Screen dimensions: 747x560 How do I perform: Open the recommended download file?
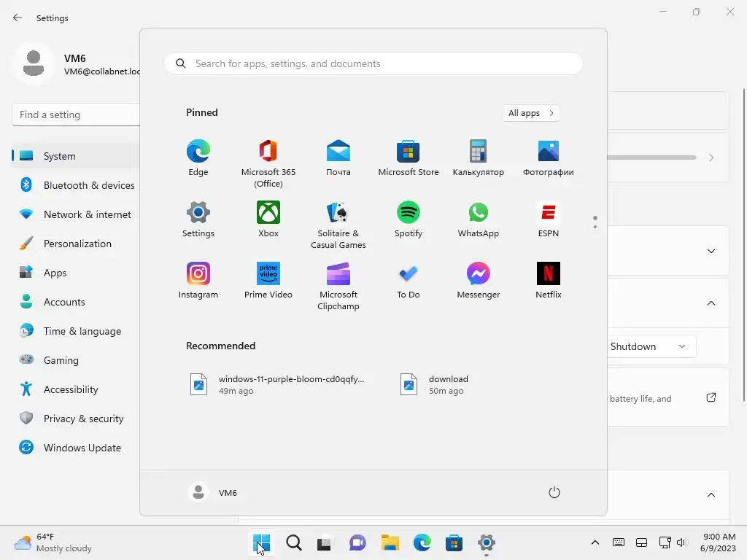click(435, 385)
